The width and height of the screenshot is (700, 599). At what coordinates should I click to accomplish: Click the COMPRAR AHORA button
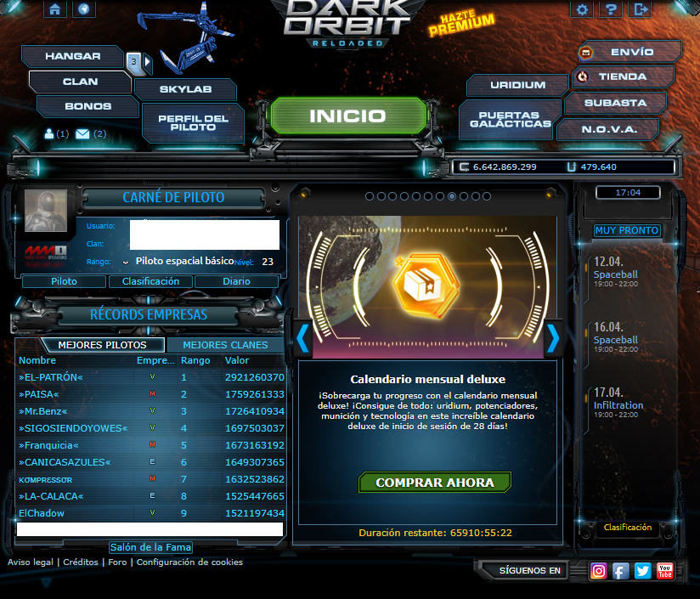(435, 483)
